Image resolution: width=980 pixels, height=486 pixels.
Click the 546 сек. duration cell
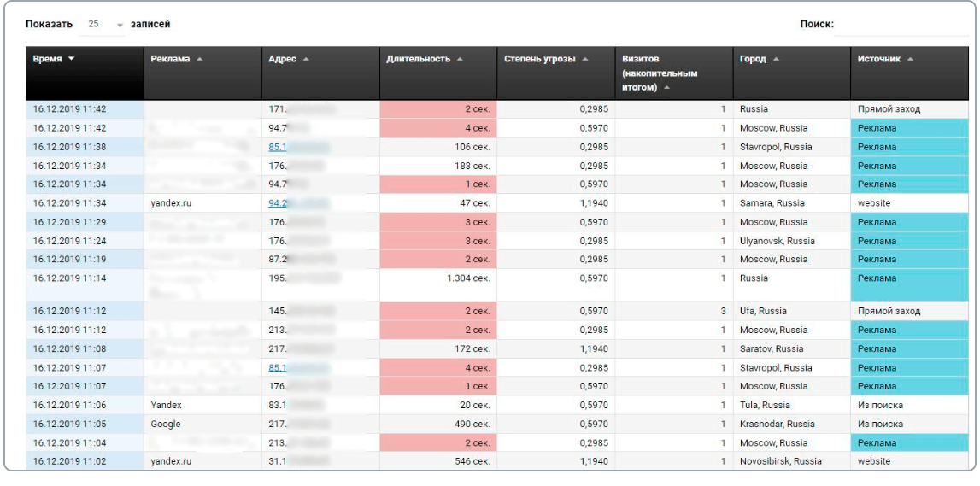438,461
